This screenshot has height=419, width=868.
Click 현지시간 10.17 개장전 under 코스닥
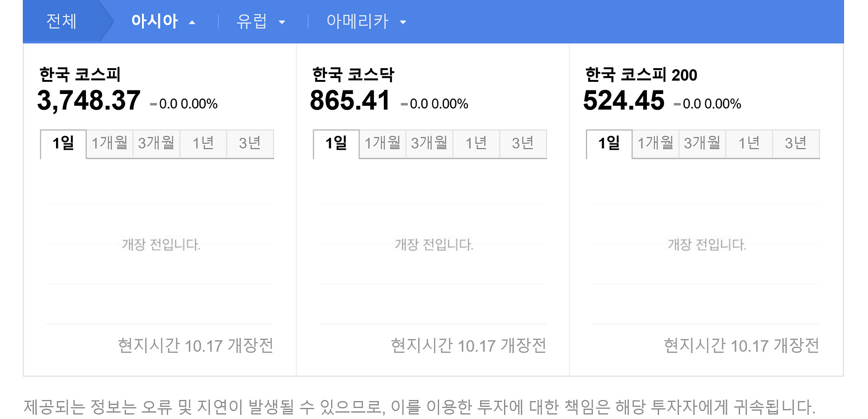[x=469, y=346]
